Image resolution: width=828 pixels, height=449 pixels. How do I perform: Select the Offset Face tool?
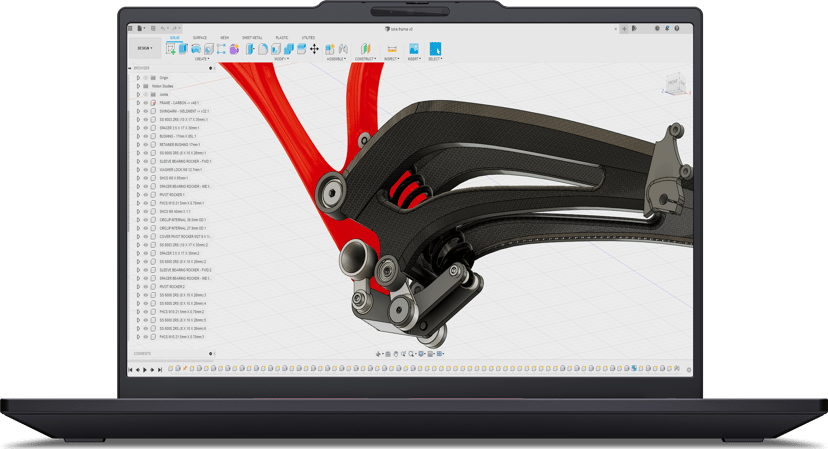[302, 49]
